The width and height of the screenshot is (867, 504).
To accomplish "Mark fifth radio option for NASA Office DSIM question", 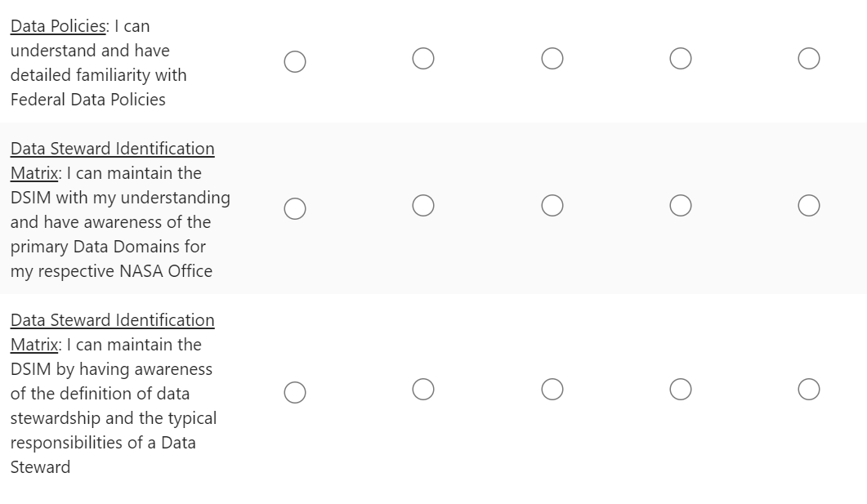I will tap(809, 206).
